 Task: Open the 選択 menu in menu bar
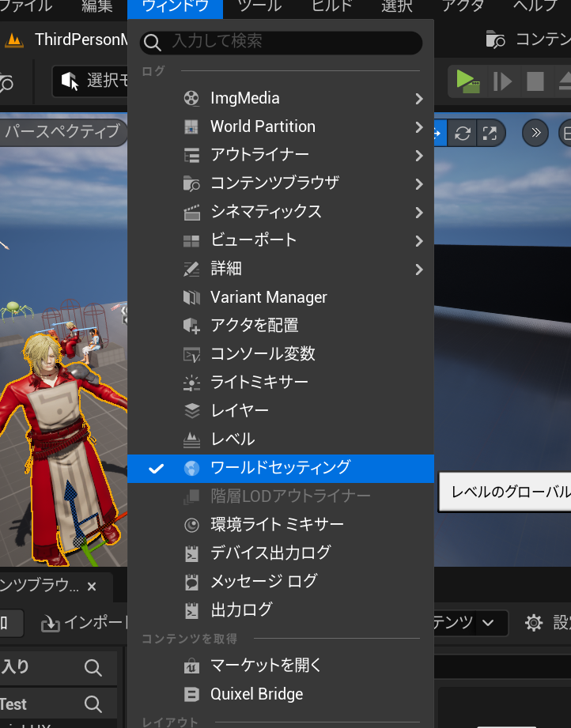[397, 6]
